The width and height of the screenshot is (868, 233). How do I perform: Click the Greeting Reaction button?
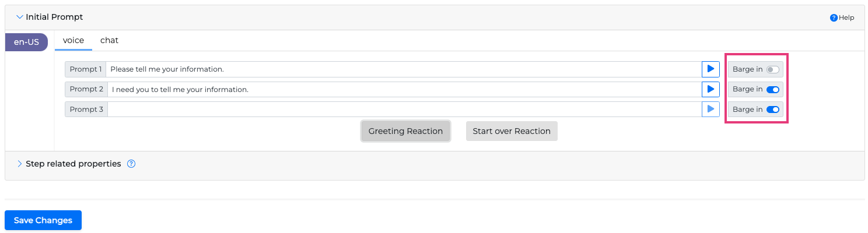405,131
